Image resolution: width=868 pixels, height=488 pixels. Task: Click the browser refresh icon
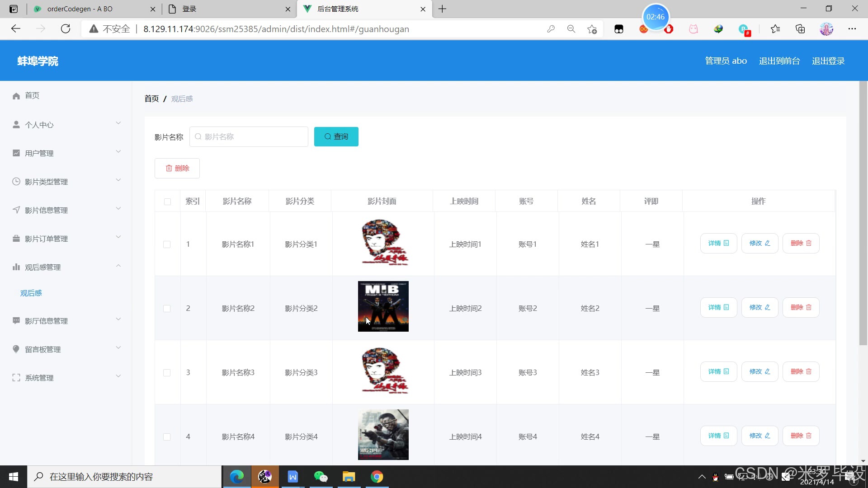click(x=66, y=29)
